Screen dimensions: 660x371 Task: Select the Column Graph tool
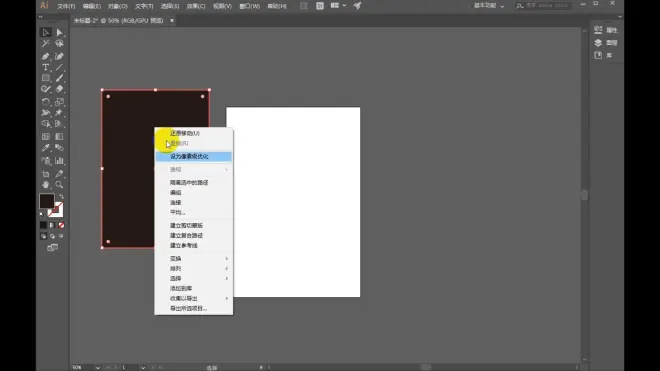(x=59, y=160)
